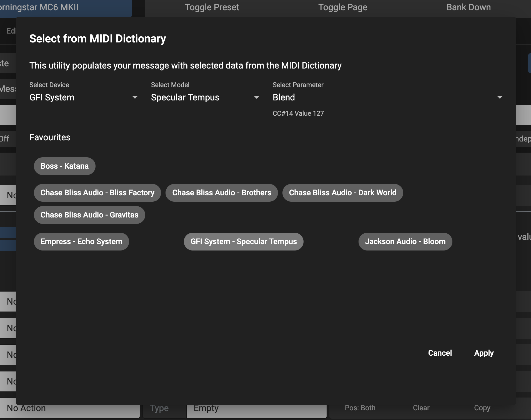Click the Device dropdown arrow icon

135,97
